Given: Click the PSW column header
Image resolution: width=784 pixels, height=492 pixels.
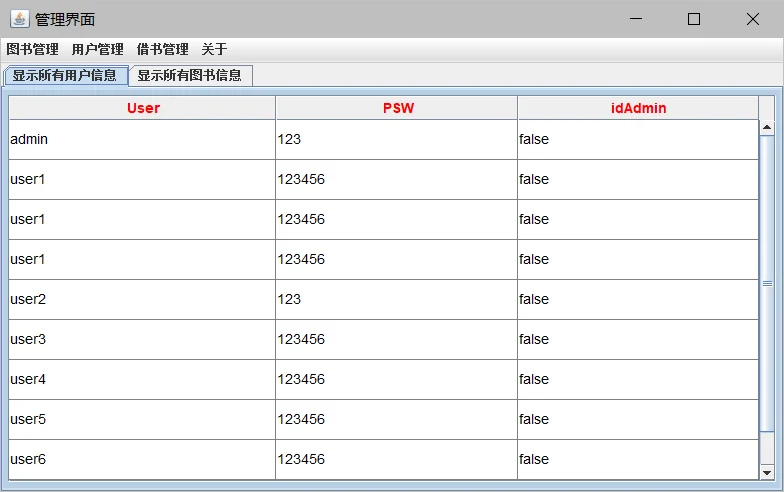Looking at the screenshot, I should (x=397, y=108).
